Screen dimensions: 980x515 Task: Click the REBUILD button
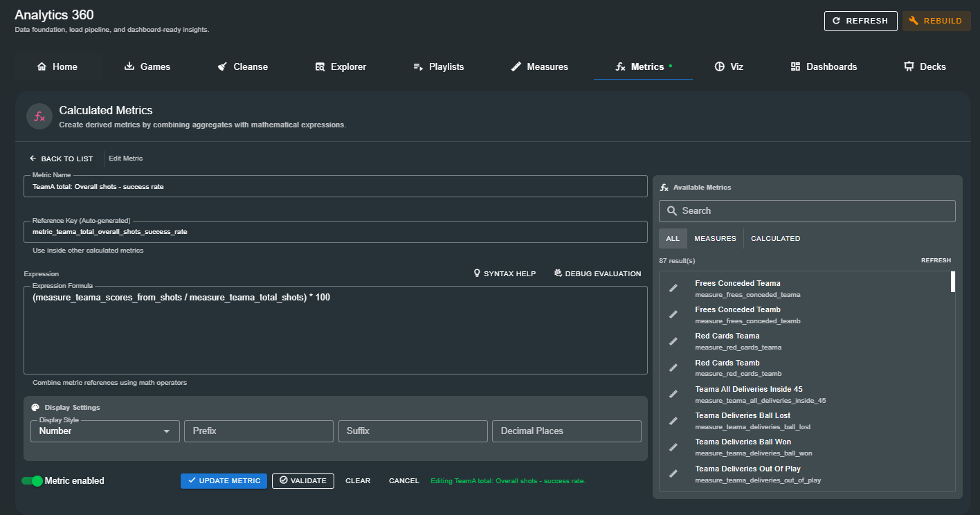936,21
